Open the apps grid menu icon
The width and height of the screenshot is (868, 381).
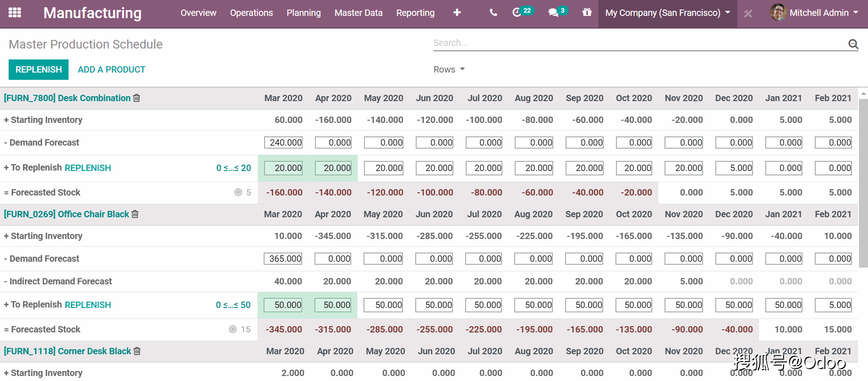click(x=15, y=13)
